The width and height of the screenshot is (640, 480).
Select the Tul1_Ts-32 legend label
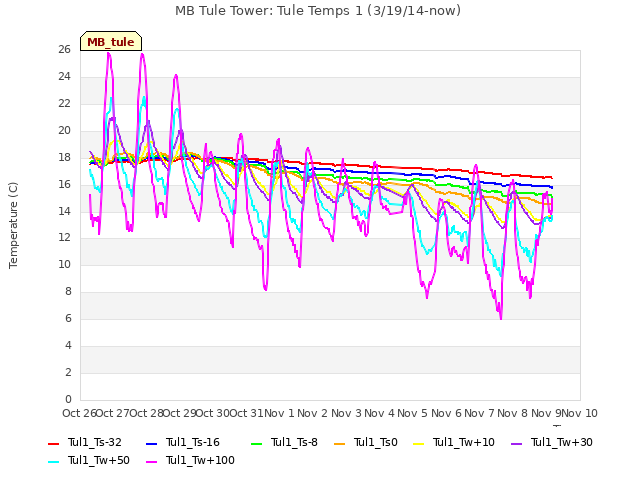click(x=95, y=442)
